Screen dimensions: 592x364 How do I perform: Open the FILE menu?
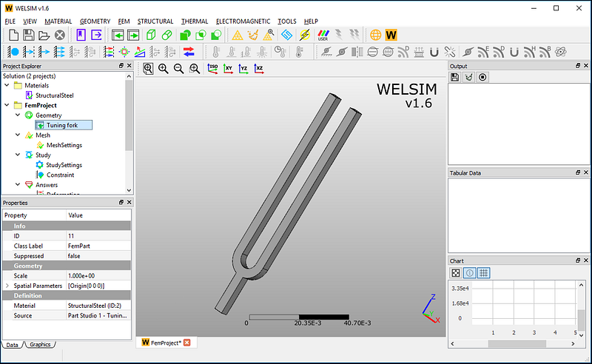click(10, 21)
